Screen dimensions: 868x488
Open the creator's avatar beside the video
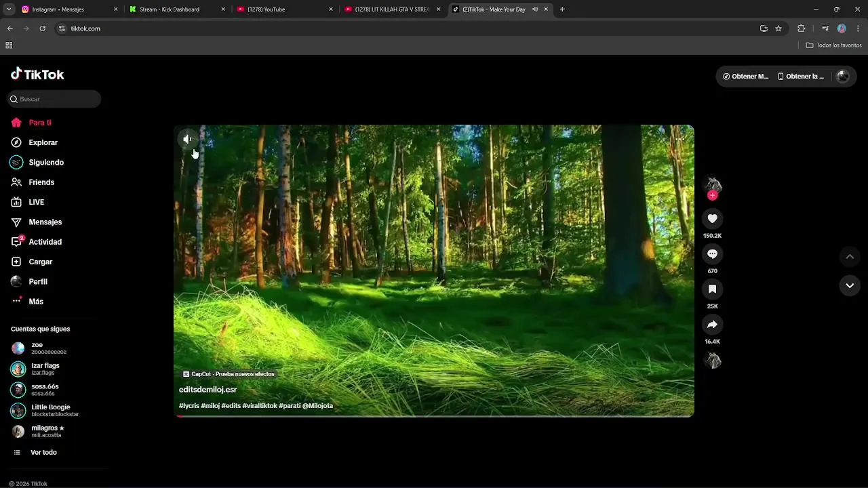click(712, 184)
